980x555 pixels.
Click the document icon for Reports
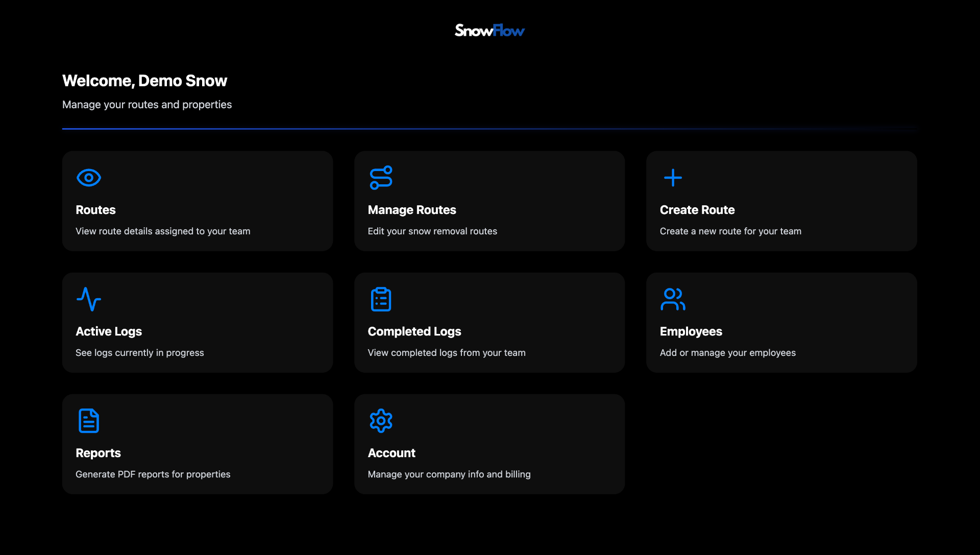[x=89, y=421]
